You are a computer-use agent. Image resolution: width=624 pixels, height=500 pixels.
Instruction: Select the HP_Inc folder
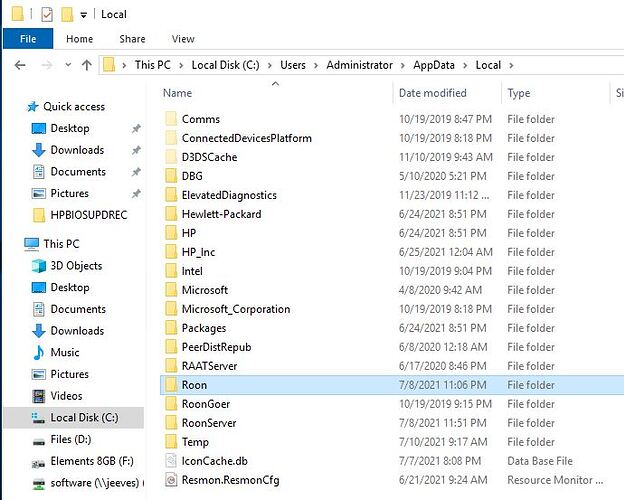(x=198, y=252)
